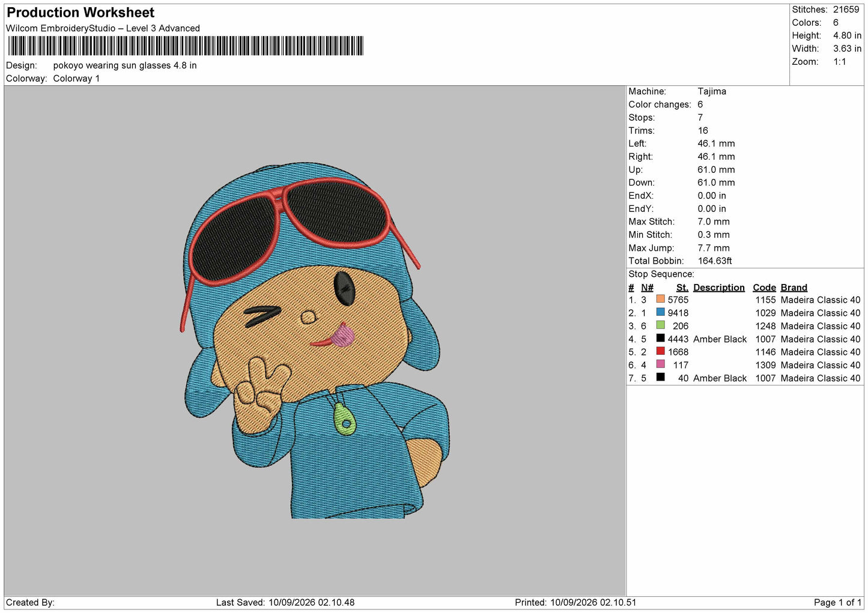Click the Description column header
Screen dimensions: 868x613
point(719,288)
